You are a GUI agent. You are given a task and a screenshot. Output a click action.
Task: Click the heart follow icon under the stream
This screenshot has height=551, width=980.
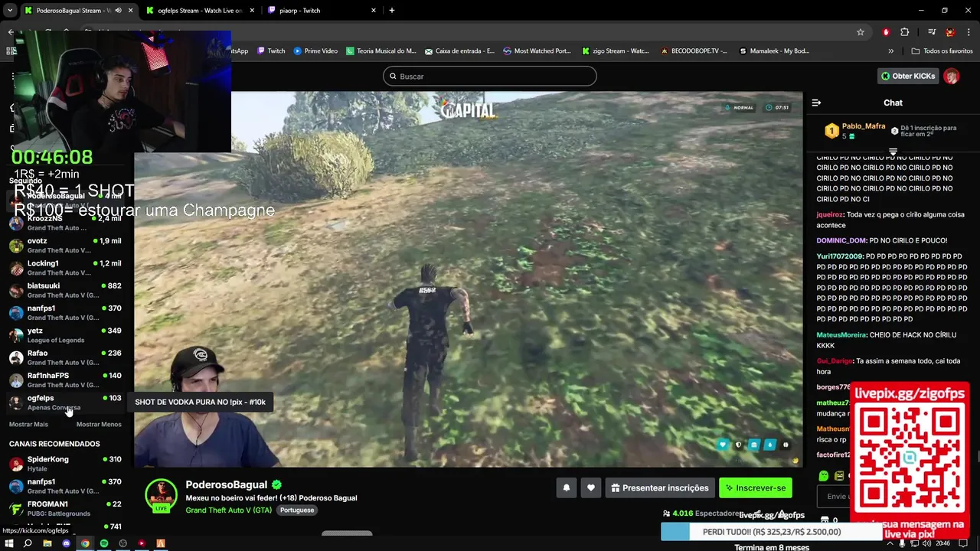[x=591, y=487]
